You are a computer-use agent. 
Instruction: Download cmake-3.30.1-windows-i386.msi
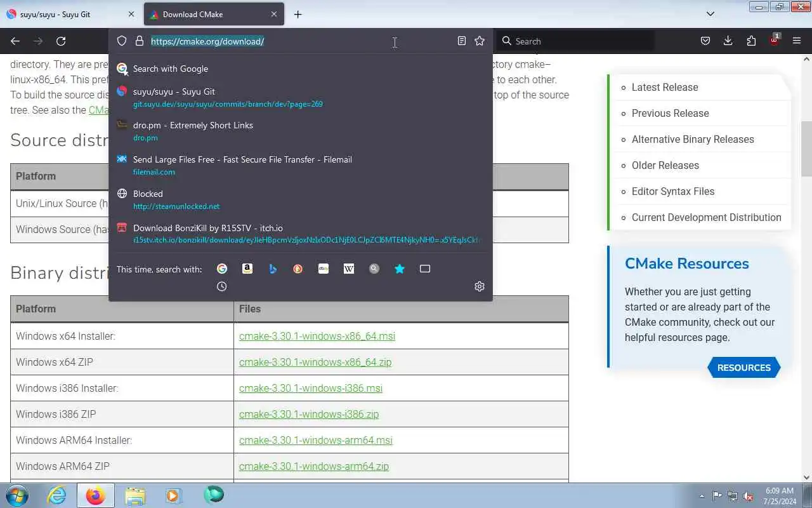[x=311, y=388]
